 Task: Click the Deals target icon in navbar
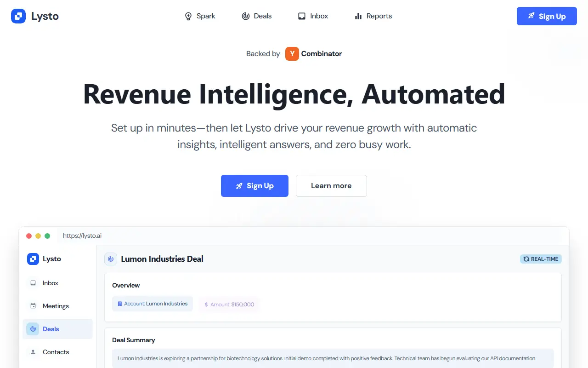pyautogui.click(x=246, y=16)
